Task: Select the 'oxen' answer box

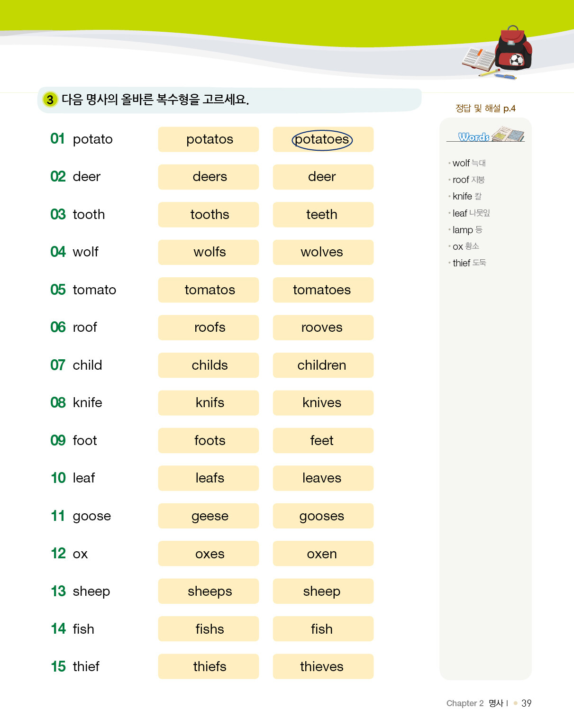Action: point(322,554)
